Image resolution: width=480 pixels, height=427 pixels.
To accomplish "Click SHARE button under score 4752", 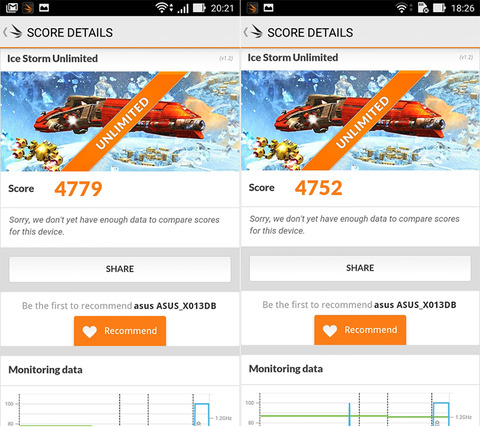I will pos(360,268).
